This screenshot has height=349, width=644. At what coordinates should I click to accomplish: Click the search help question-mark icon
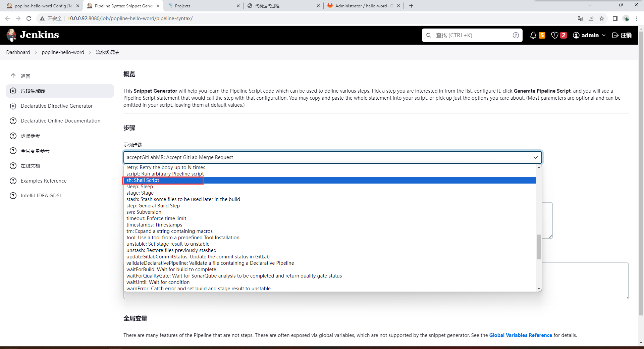pyautogui.click(x=516, y=35)
